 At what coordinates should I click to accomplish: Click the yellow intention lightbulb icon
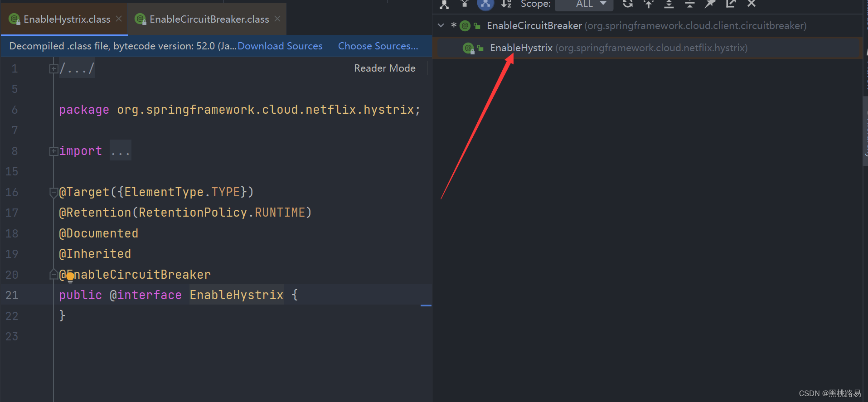pos(70,276)
